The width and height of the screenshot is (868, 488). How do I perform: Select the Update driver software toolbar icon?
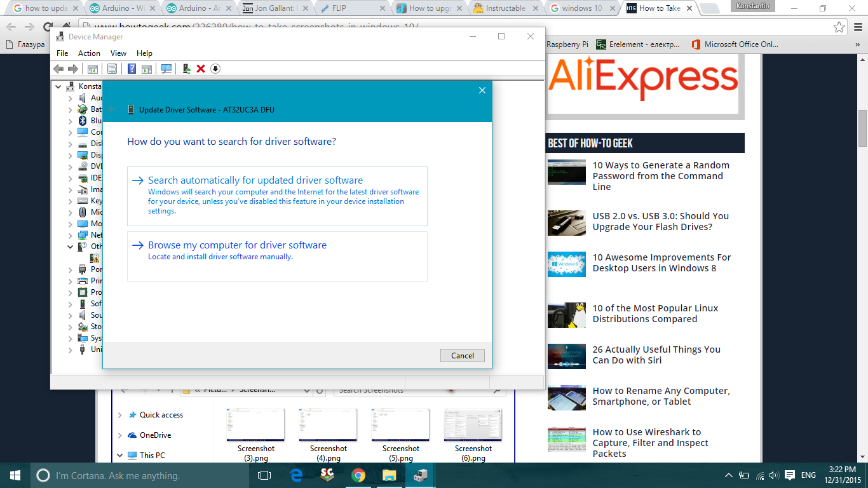pyautogui.click(x=186, y=68)
